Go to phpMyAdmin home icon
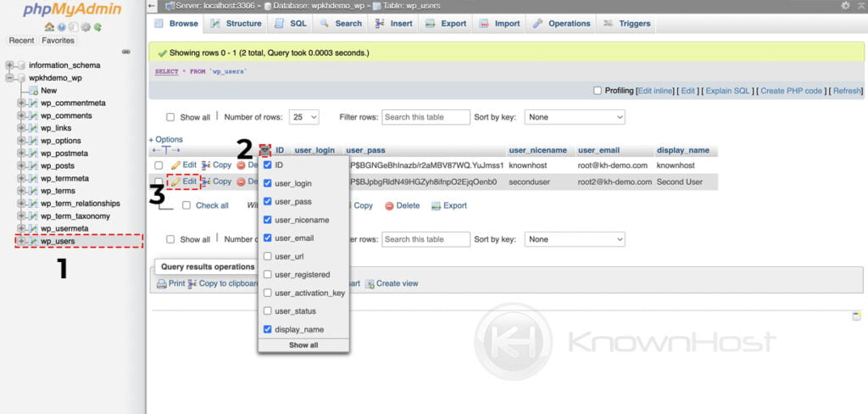Viewport: 868px width, 414px height. [x=48, y=26]
